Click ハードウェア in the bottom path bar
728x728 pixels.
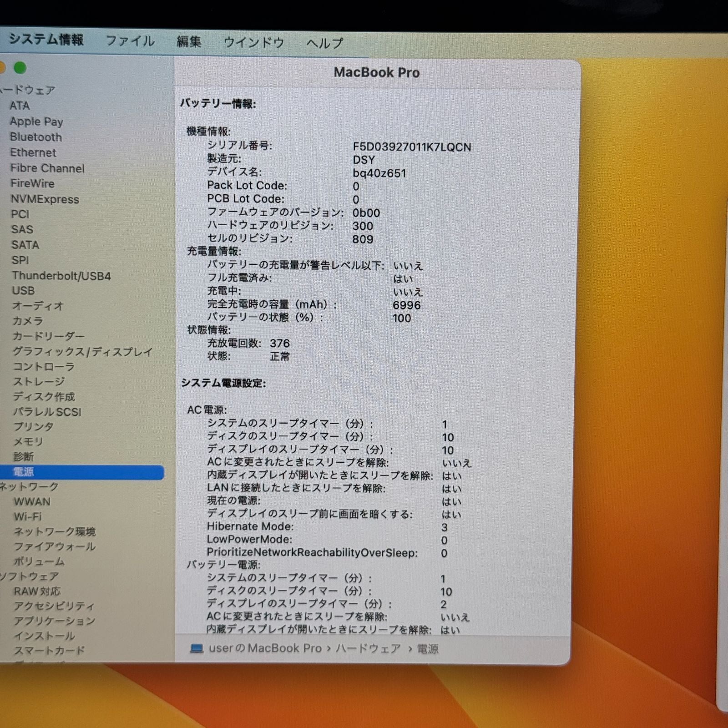click(369, 648)
